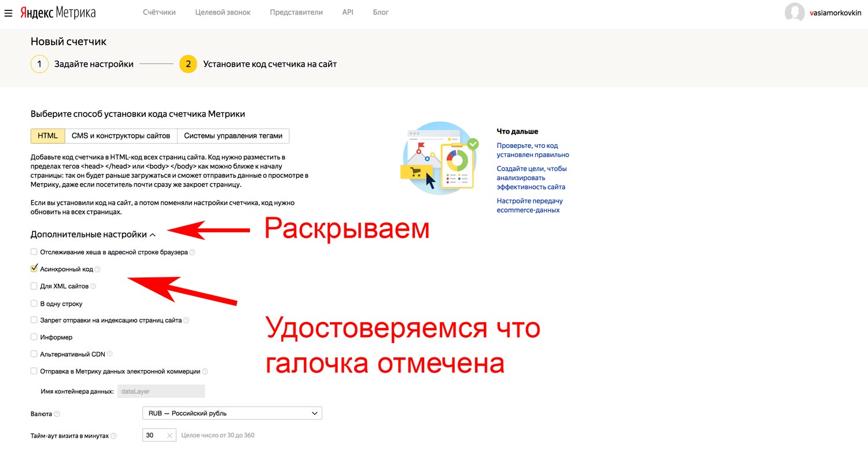Uncheck the Асинхронный код checkbox
This screenshot has width=868, height=464.
coord(34,269)
